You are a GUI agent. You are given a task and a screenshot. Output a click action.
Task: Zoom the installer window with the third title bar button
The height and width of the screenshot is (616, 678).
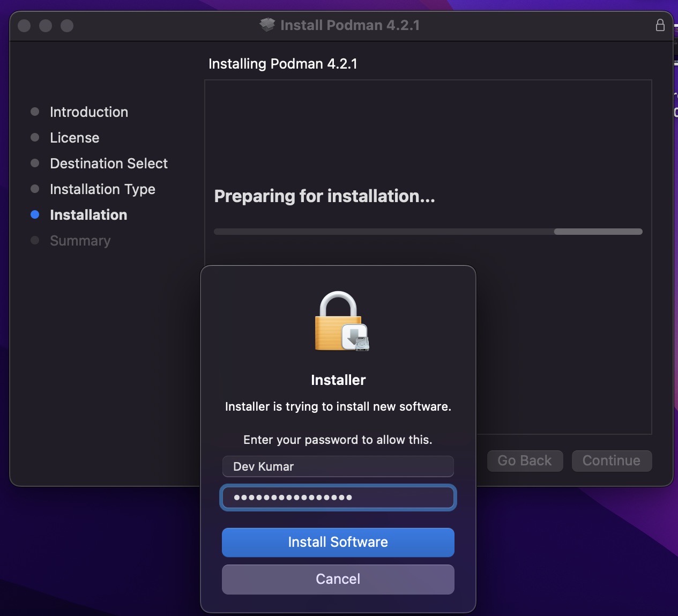67,26
